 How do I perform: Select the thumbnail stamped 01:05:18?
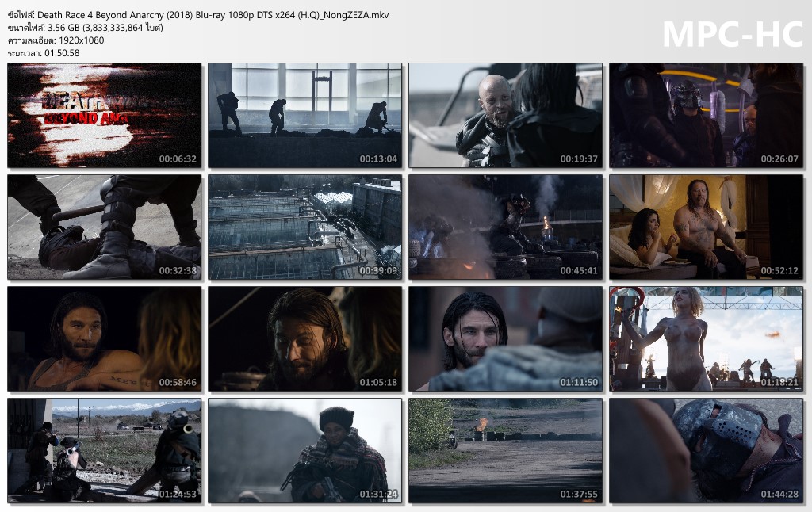pos(305,339)
